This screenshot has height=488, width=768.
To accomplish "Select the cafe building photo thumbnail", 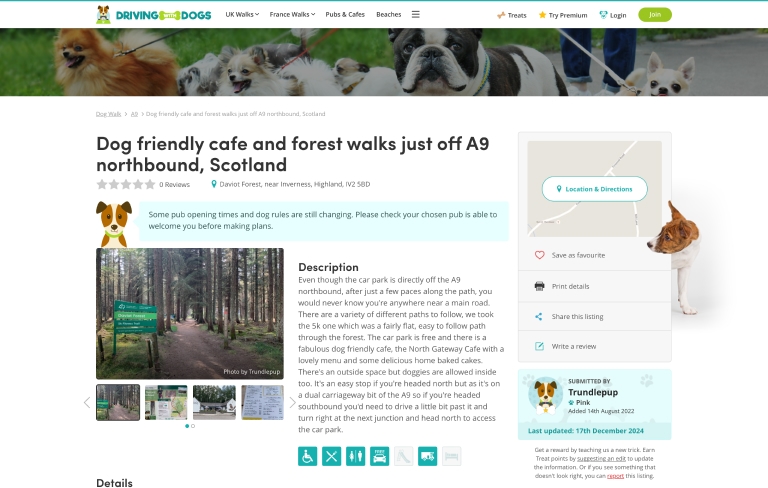I will [x=214, y=402].
